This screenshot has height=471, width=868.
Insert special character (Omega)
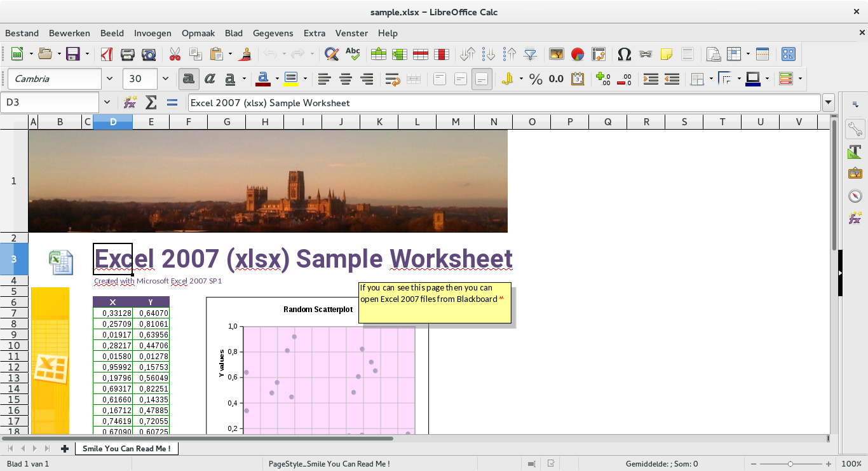click(625, 54)
